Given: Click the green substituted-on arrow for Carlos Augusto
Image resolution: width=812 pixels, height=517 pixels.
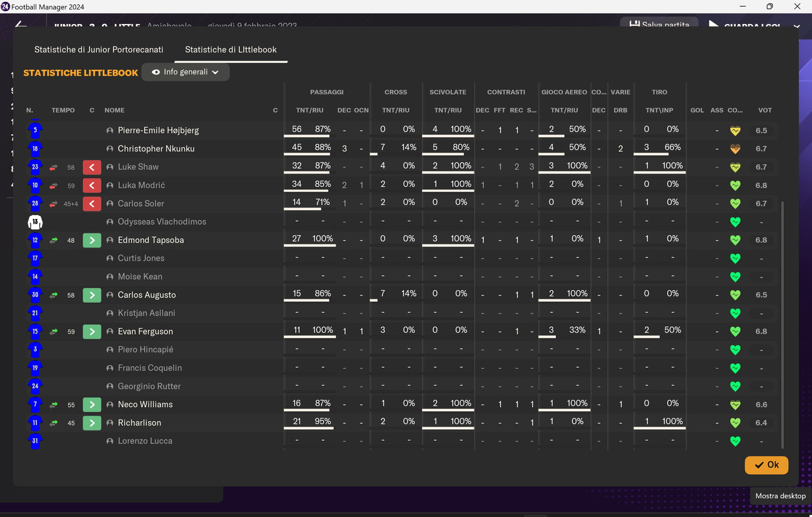Looking at the screenshot, I should (x=92, y=295).
